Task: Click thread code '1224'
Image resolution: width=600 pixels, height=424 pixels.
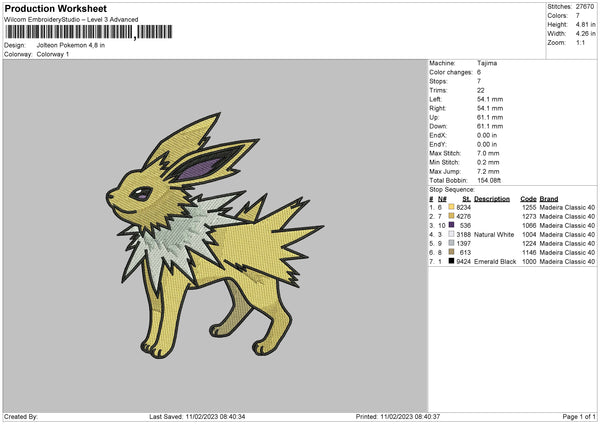Action: point(529,243)
